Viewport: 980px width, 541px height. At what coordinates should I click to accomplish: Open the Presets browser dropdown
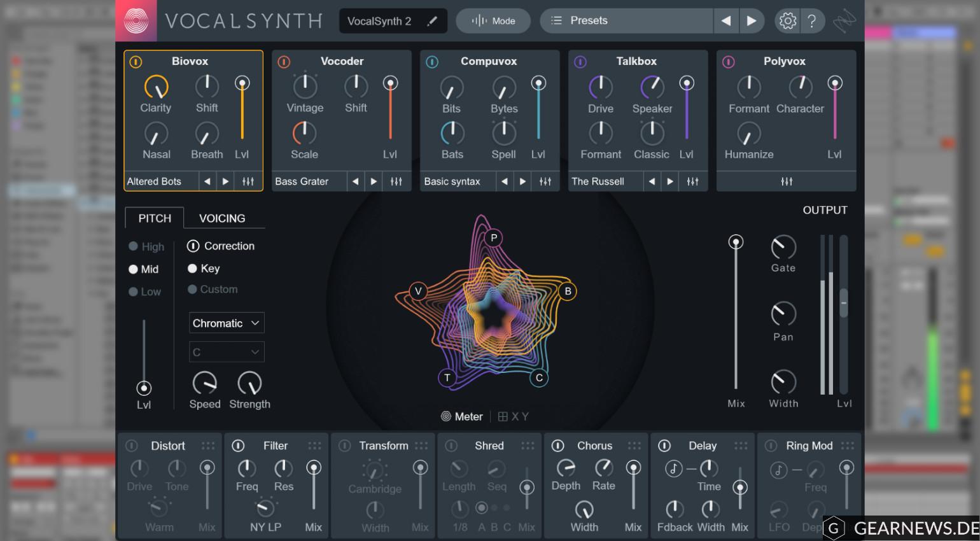tap(627, 21)
